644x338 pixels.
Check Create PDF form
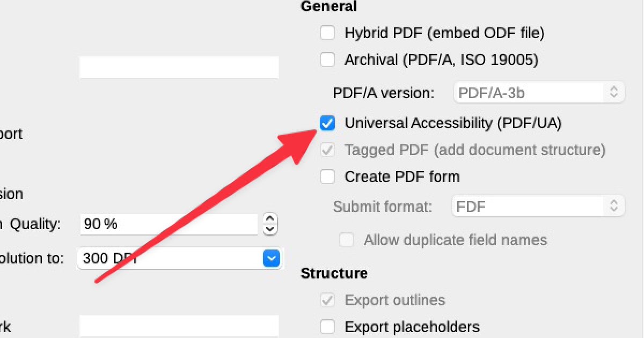click(327, 177)
